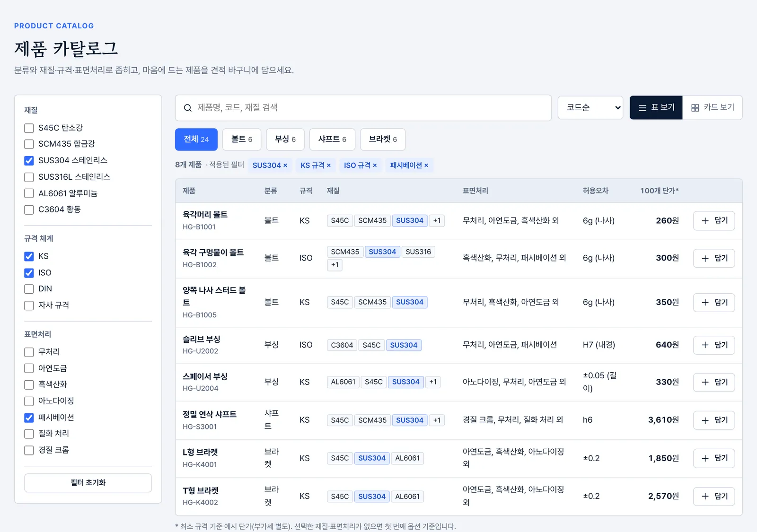The width and height of the screenshot is (757, 532).
Task: Switch to card view (카드 보기)
Action: [713, 107]
